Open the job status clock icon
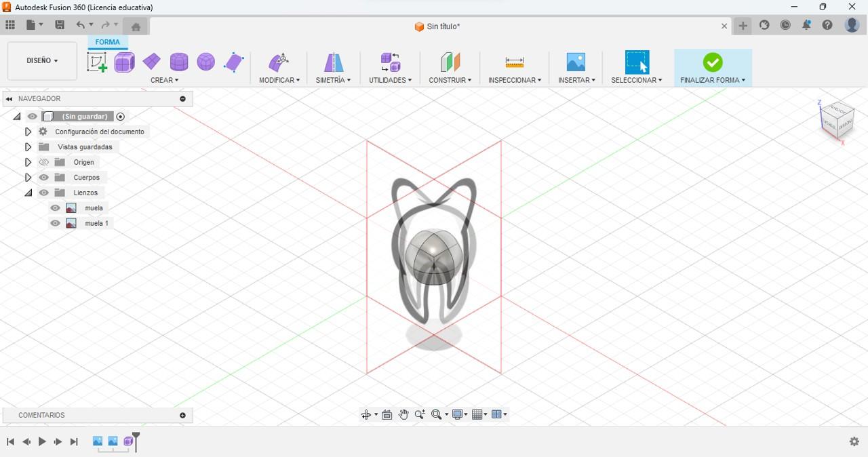Image resolution: width=868 pixels, height=457 pixels. (x=785, y=25)
